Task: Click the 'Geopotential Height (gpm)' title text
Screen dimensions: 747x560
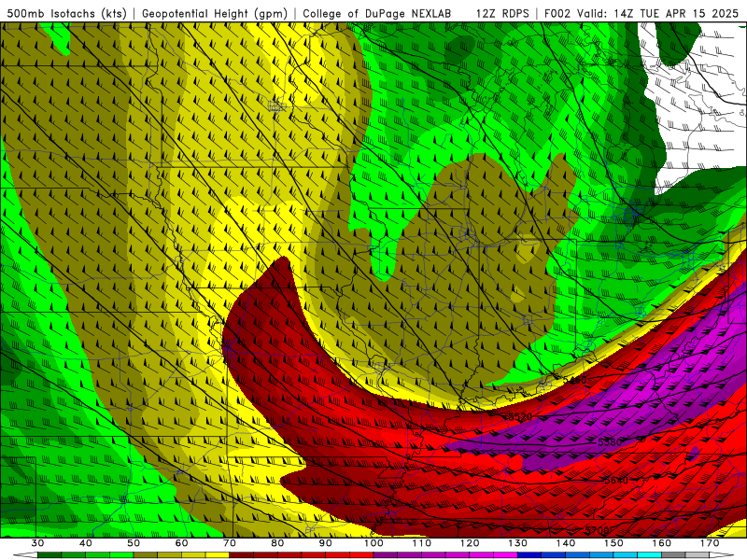Action: pos(215,13)
